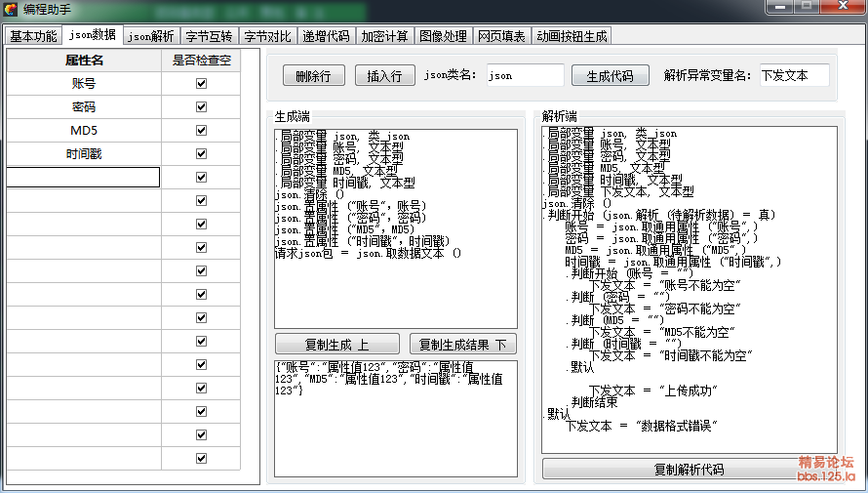Click 复制生成结果 下 button
Screen dimensions: 868x493
click(462, 344)
